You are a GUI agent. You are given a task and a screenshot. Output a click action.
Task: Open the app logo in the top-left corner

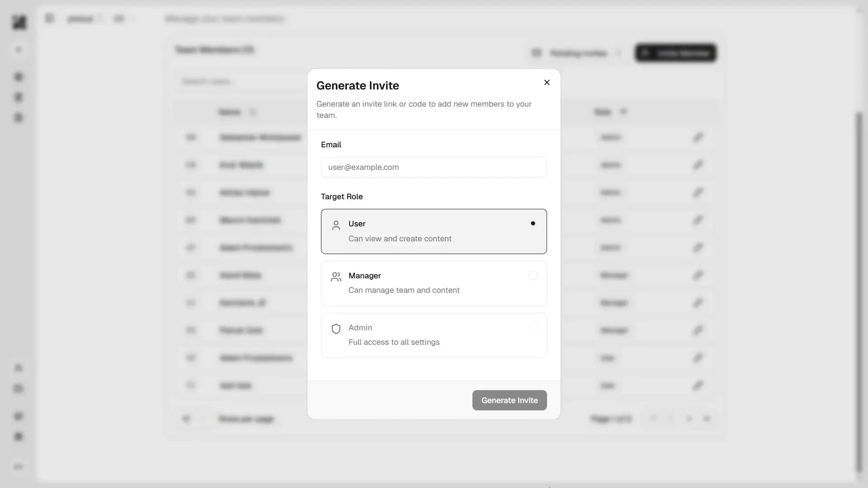coord(19,23)
